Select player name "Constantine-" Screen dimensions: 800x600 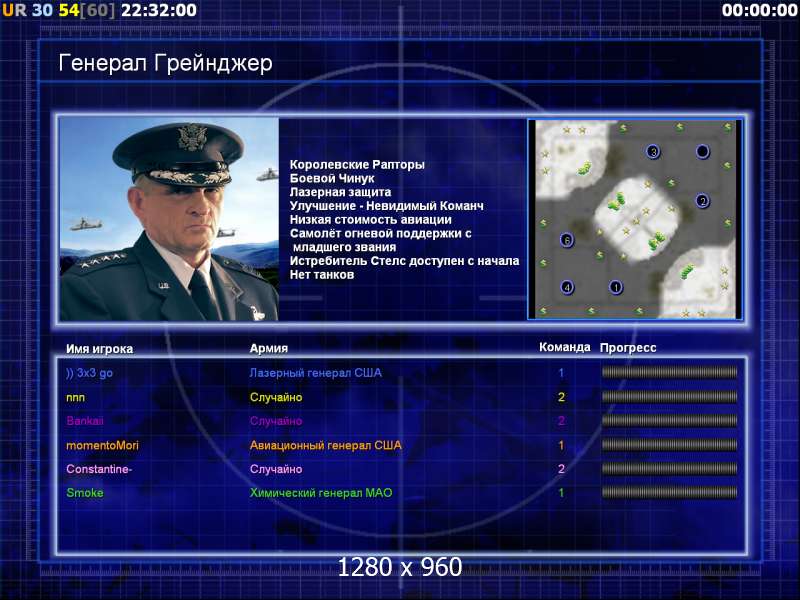click(99, 469)
